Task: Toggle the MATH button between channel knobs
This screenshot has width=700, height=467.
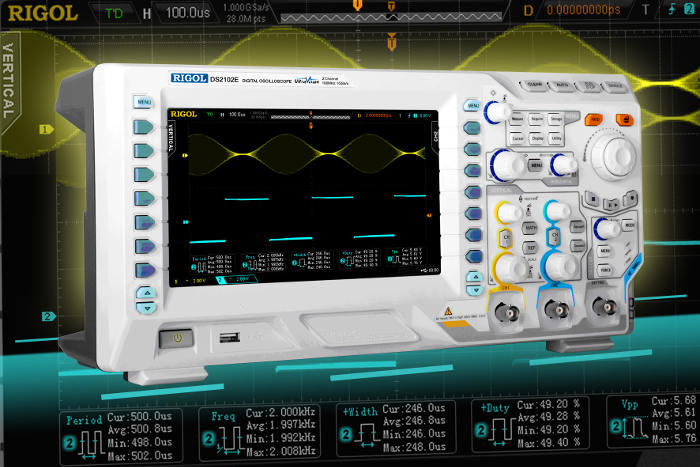Action: point(528,228)
